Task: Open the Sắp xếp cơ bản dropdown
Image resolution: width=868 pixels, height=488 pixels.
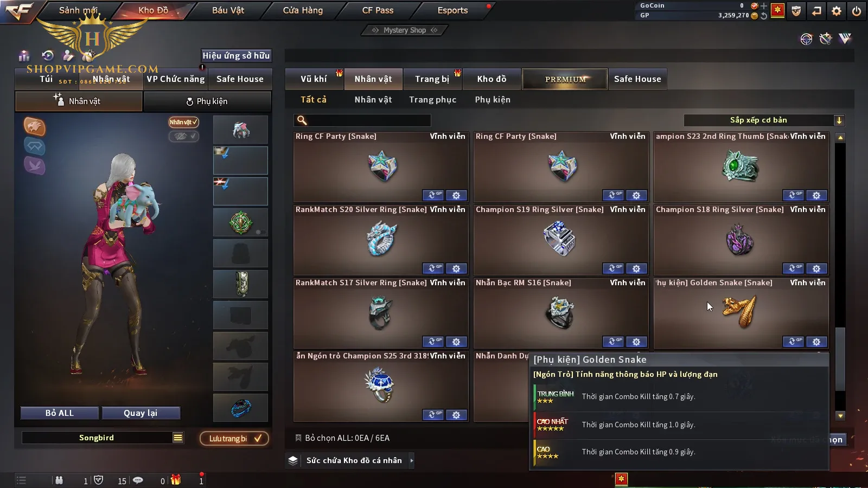Action: 764,120
